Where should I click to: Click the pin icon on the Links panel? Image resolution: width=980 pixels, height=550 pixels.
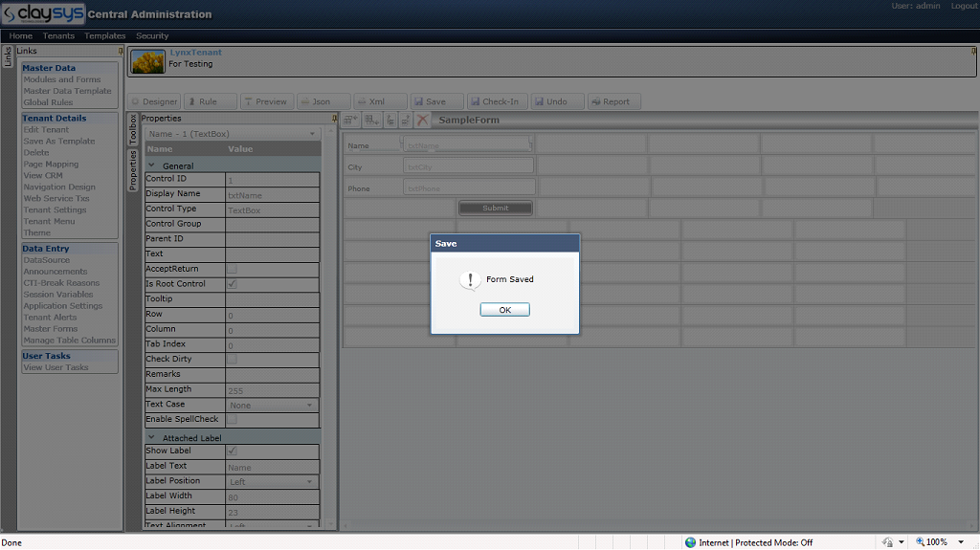[121, 51]
